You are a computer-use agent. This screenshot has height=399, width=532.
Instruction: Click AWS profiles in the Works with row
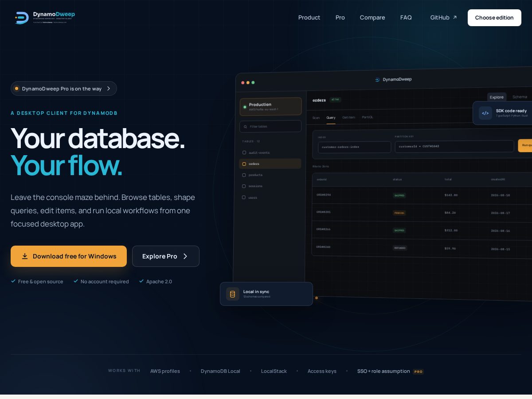[x=165, y=371]
